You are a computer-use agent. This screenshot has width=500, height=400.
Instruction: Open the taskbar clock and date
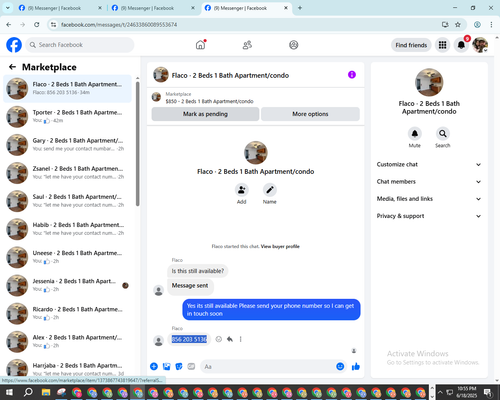tap(467, 392)
